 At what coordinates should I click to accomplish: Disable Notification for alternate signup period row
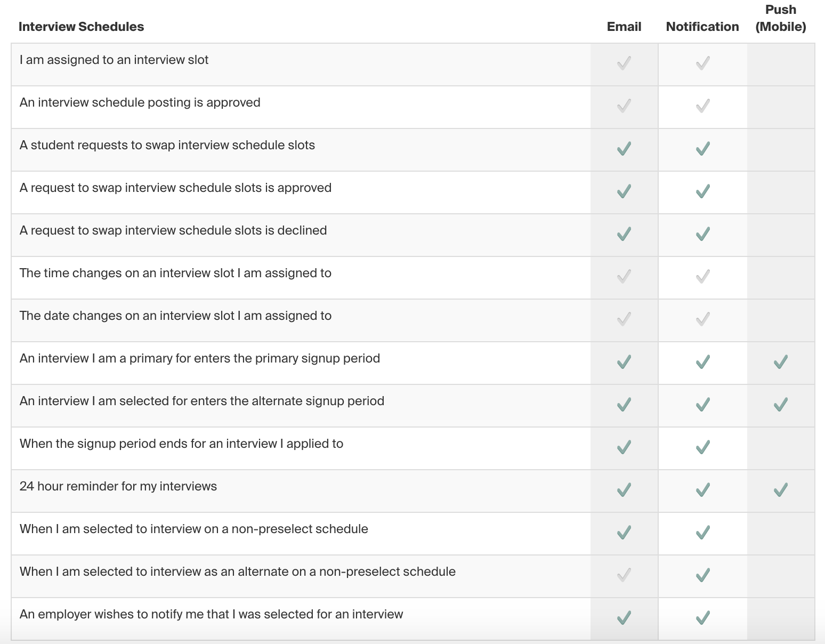click(x=703, y=404)
